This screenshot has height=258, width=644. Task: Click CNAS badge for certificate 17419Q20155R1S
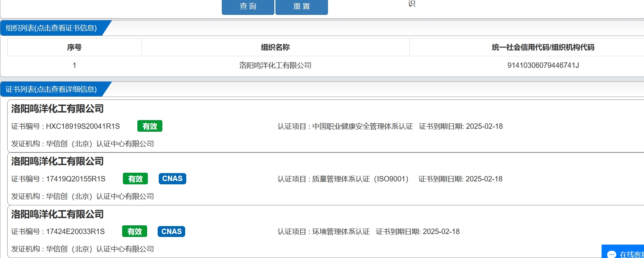173,179
